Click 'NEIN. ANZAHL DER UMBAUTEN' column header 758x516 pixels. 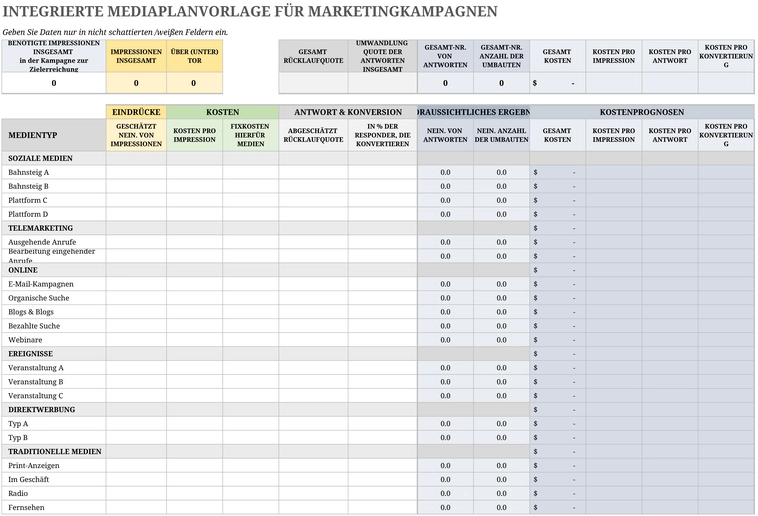(501, 135)
